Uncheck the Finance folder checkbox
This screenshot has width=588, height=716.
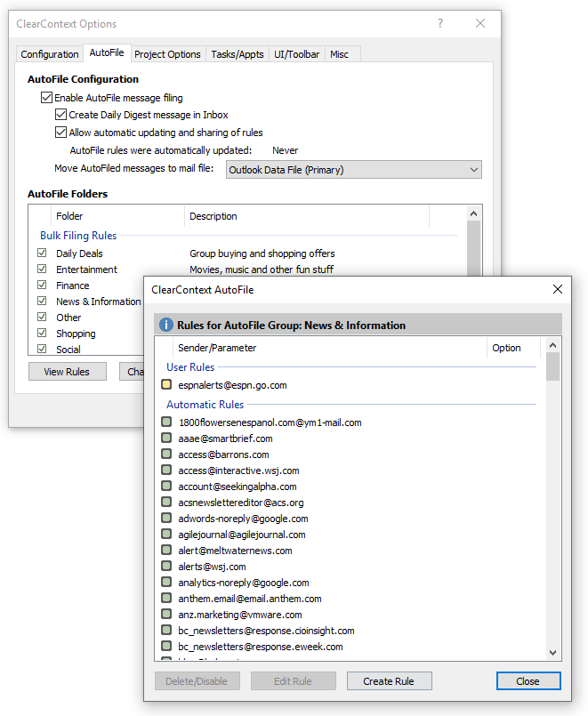point(42,285)
